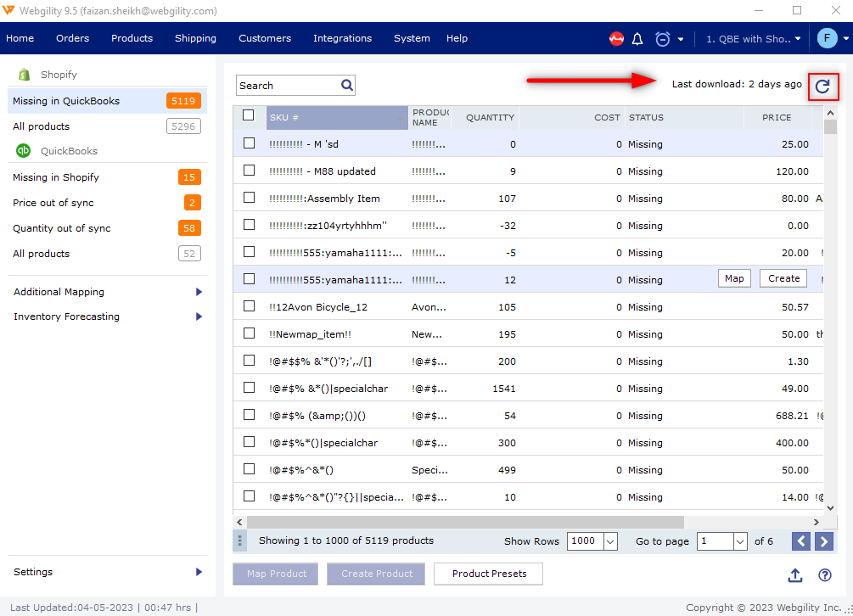This screenshot has width=853, height=616.
Task: Open the Home menu
Action: point(20,38)
